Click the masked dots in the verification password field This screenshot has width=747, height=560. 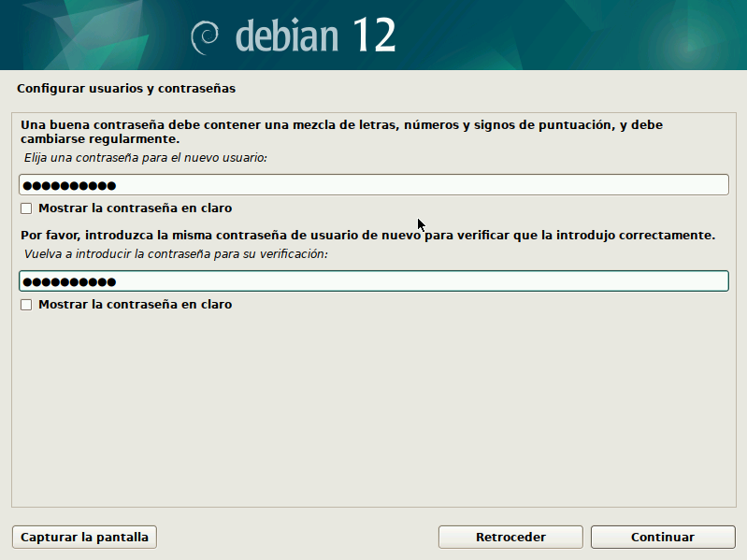pyautogui.click(x=69, y=281)
